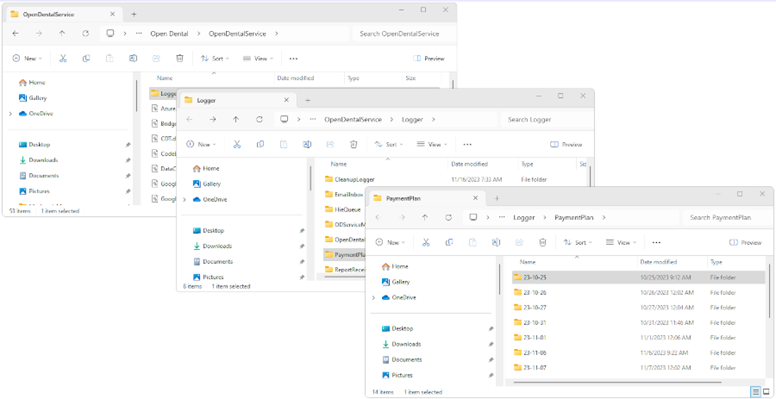Click Cut icon in PaymentPlan window toolbar

pyautogui.click(x=426, y=243)
